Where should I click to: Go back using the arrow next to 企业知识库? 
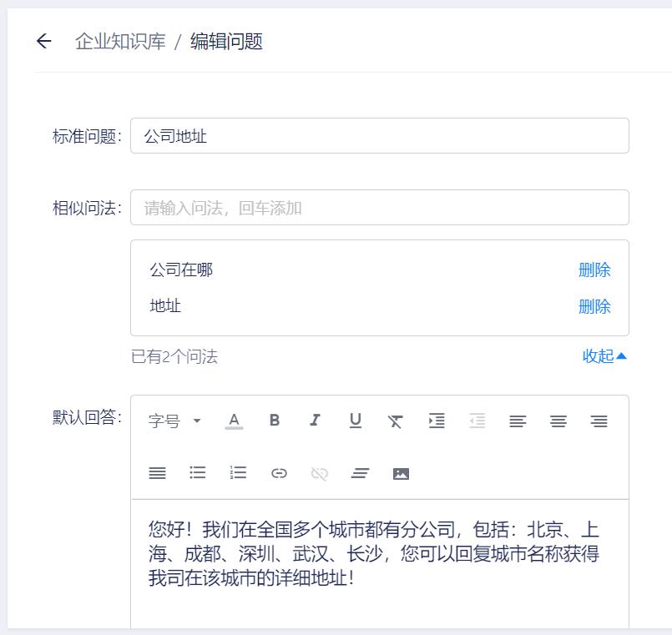point(43,41)
